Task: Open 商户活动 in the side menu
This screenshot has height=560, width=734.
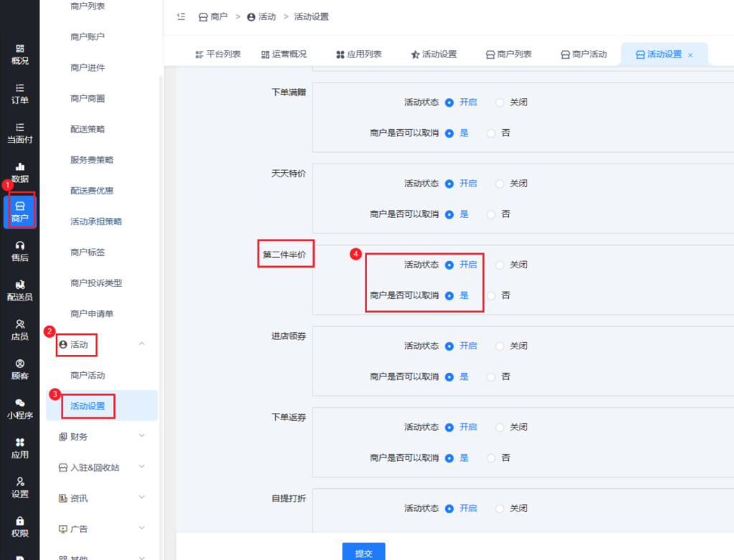Action: click(87, 375)
